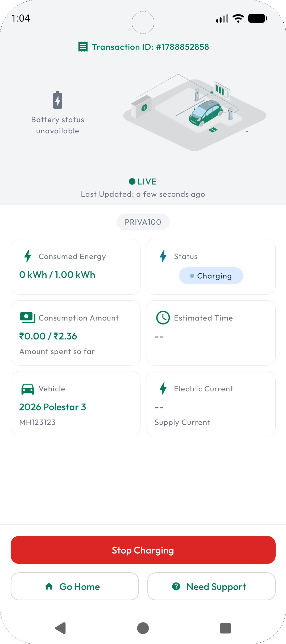Tap the Electric Current label
This screenshot has height=644, width=286.
click(x=204, y=389)
